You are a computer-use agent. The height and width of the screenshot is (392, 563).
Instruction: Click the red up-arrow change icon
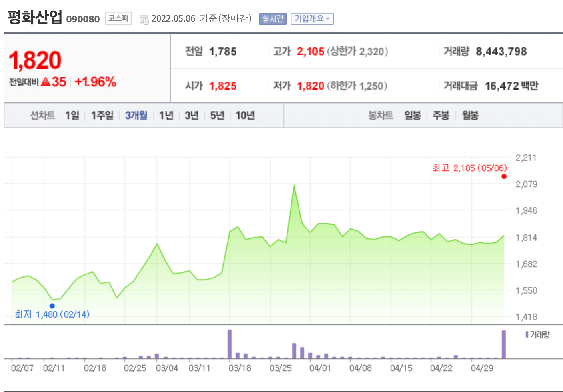tap(46, 82)
